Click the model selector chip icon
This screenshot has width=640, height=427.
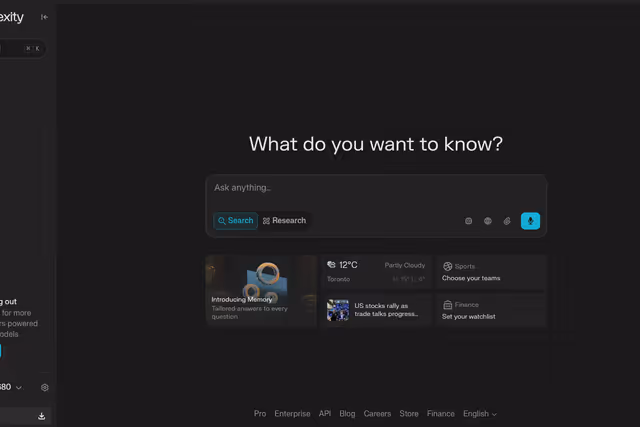pos(469,221)
